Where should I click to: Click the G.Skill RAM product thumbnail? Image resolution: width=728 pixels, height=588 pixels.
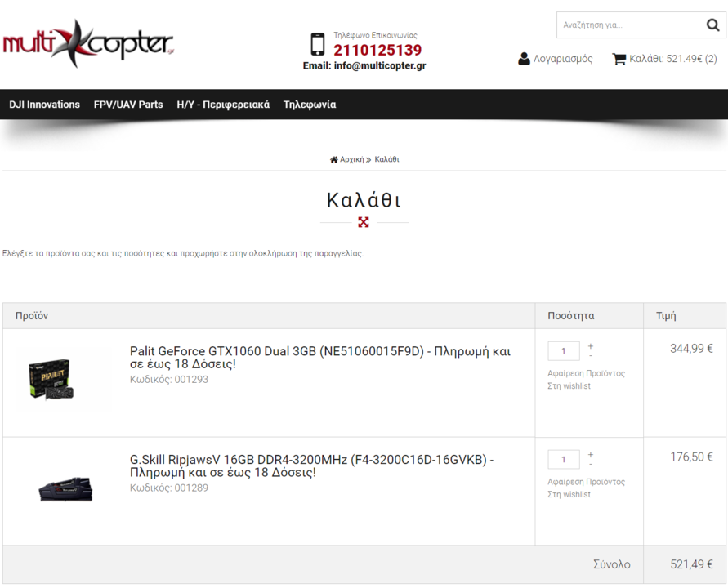(x=65, y=488)
